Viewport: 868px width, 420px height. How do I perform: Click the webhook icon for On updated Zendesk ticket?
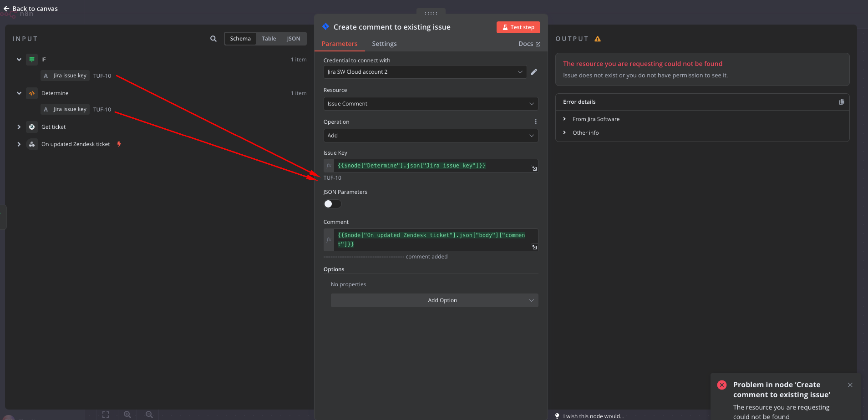(32, 144)
